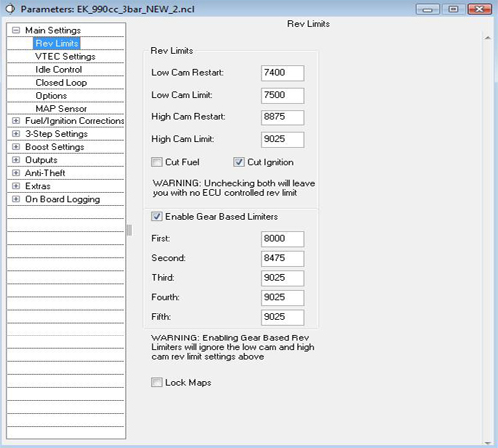The width and height of the screenshot is (498, 448).
Task: Expand the 3-Step Settings node
Action: [x=16, y=134]
